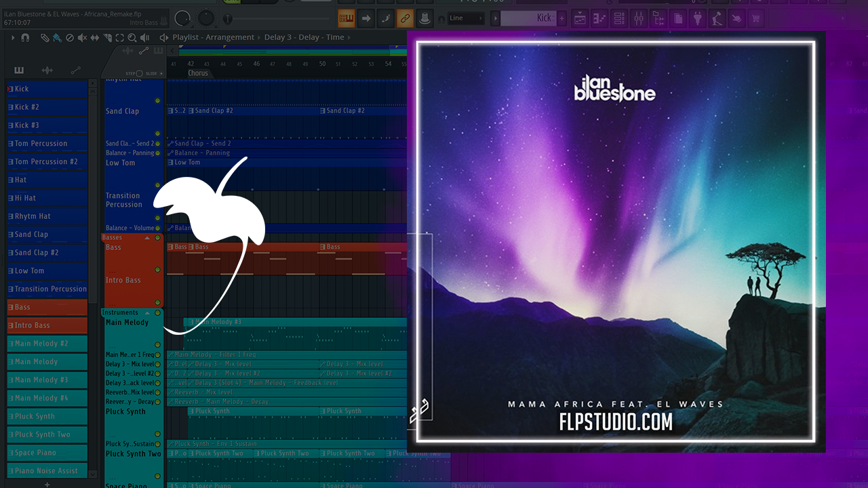Mute the Main Melody track
The image size is (868, 488).
pyautogui.click(x=158, y=345)
